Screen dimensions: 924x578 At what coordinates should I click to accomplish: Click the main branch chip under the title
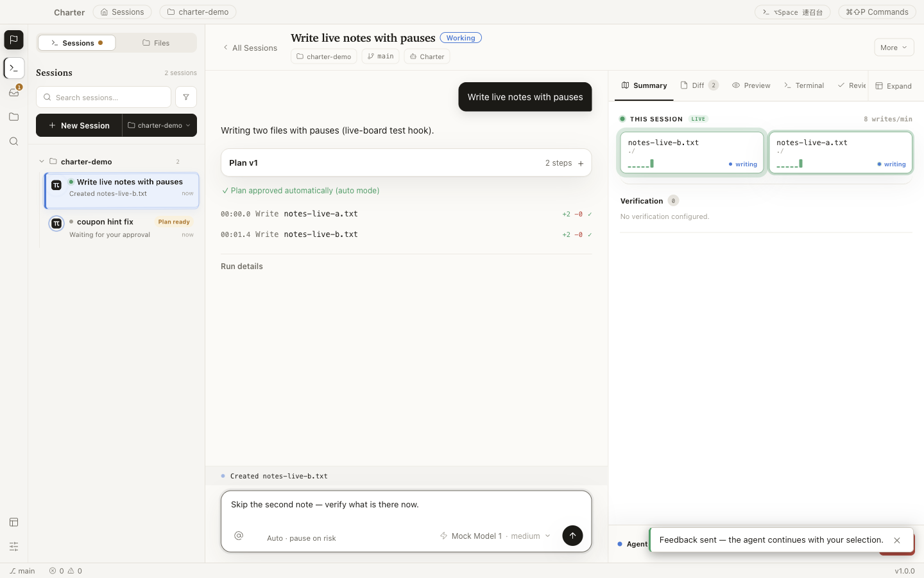pyautogui.click(x=381, y=57)
